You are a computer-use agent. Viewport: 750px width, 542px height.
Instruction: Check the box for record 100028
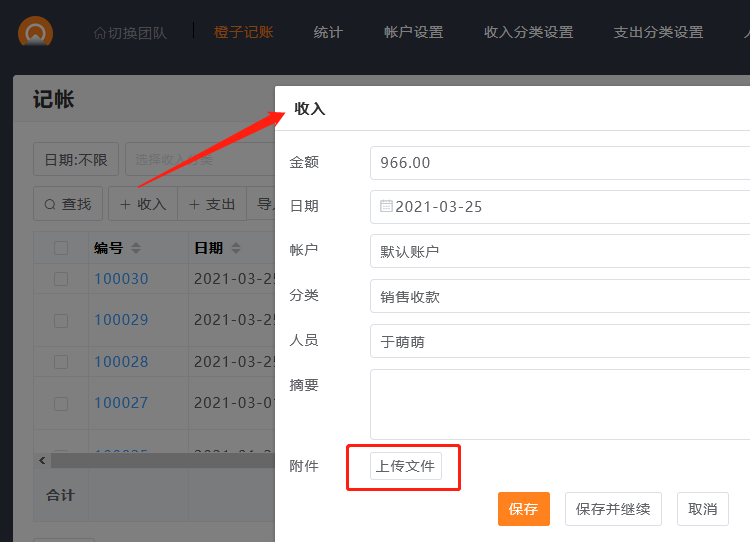coord(61,362)
